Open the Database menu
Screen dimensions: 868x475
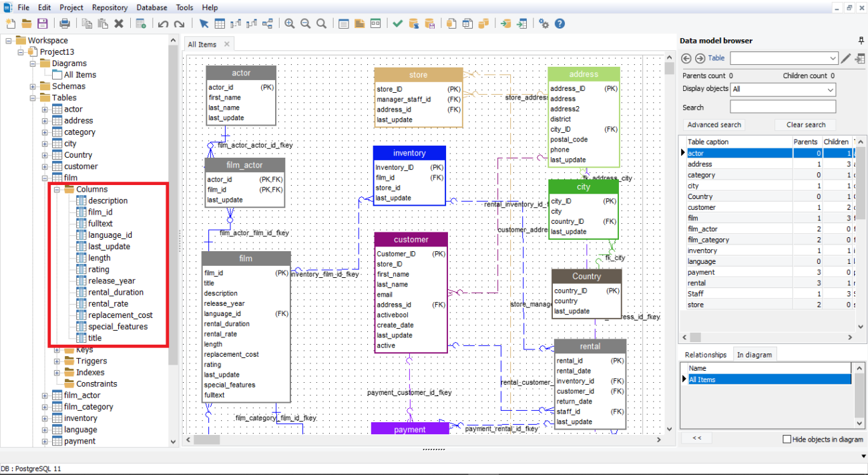coord(152,7)
